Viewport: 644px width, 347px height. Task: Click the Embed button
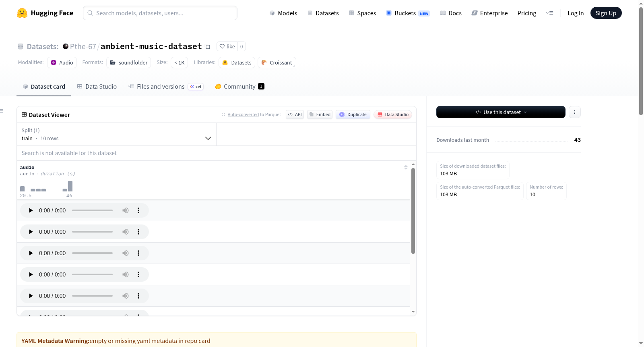(x=320, y=114)
